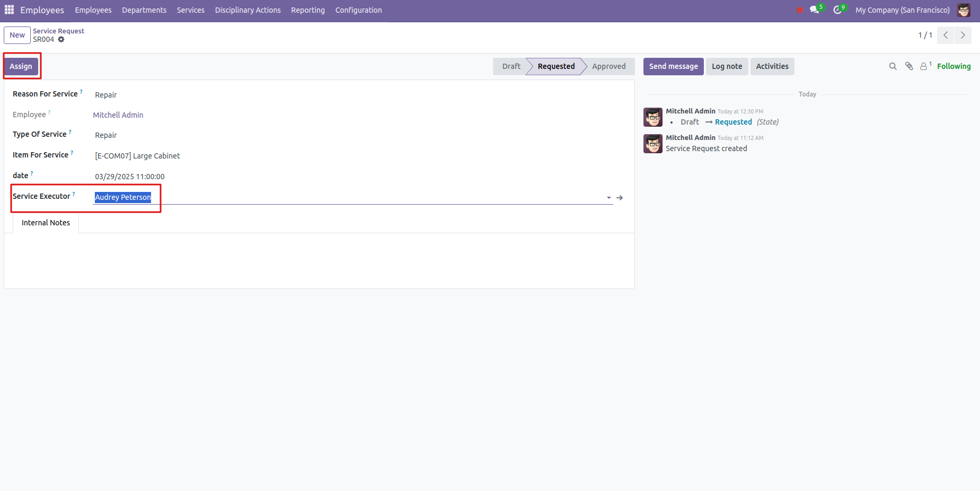Open the conversations chat bubble icon
Screen dimensions: 980x491
[814, 10]
